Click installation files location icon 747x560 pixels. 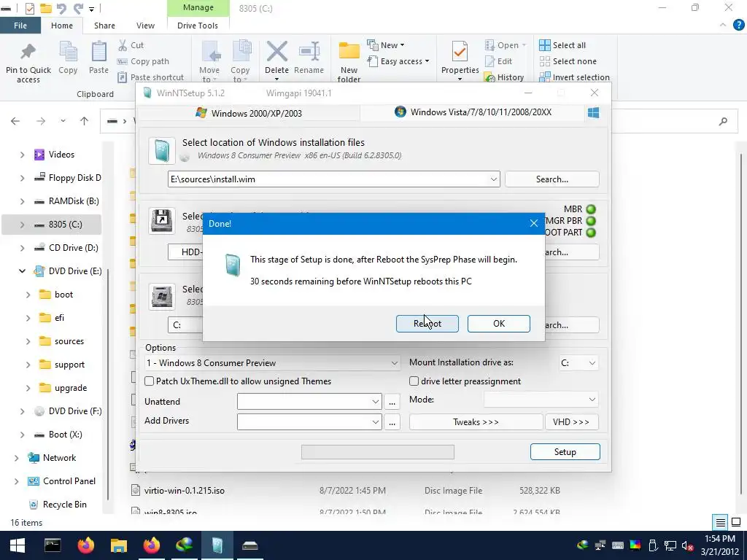[x=162, y=150]
